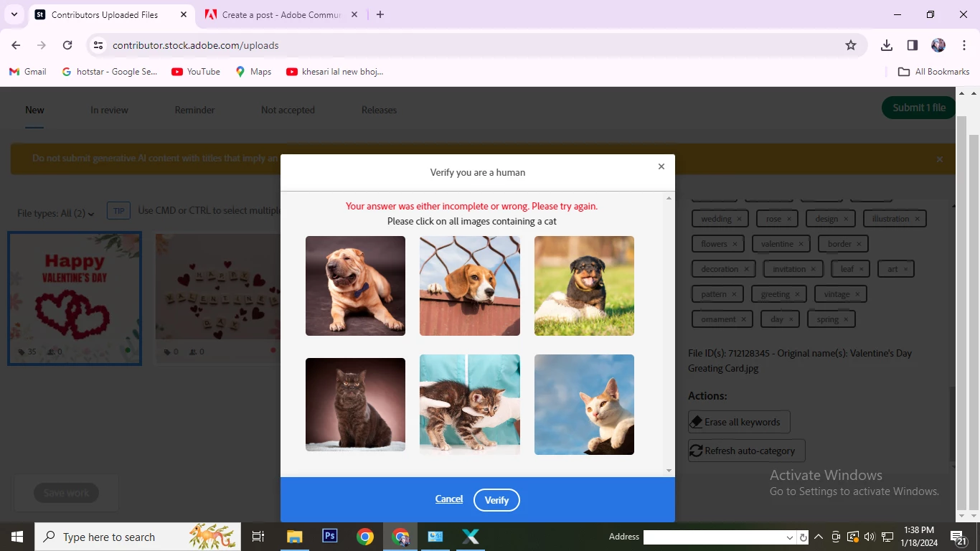Close the Verify you are a human dialog
This screenshot has height=551, width=980.
661,166
